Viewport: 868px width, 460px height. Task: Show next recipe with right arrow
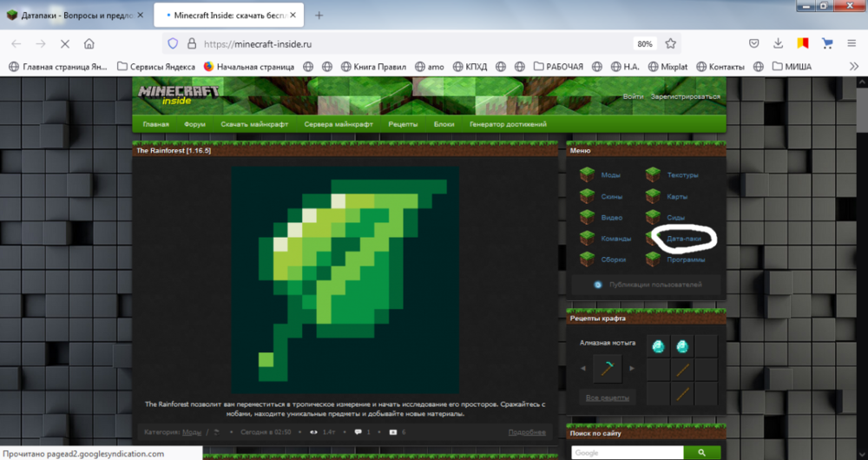632,368
